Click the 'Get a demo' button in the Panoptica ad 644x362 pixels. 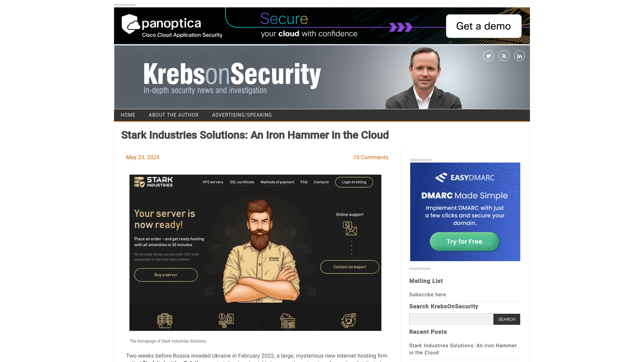tap(483, 25)
